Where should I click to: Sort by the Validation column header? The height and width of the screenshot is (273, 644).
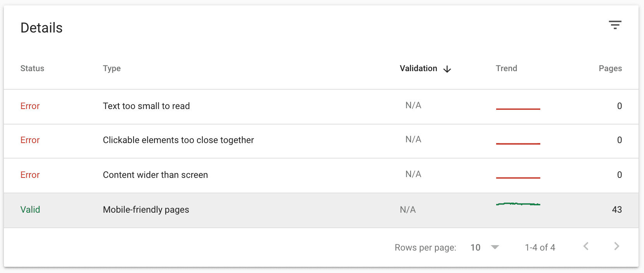coord(418,68)
